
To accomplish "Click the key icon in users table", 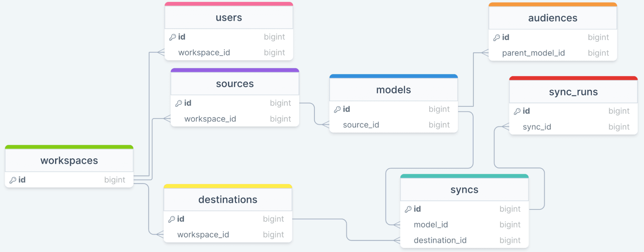I will click(x=173, y=37).
